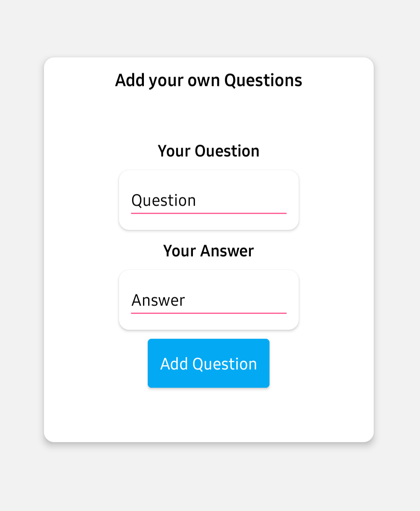Click the 'Your Question' label
This screenshot has width=420, height=511.
(x=208, y=151)
